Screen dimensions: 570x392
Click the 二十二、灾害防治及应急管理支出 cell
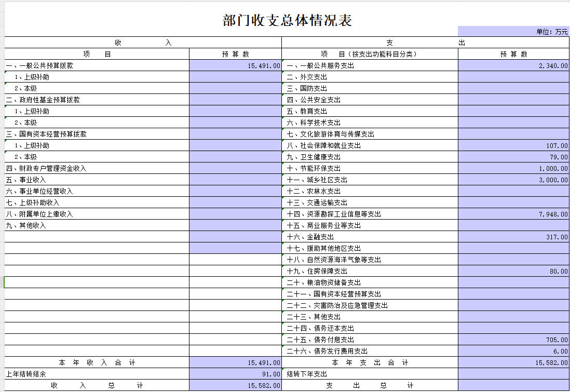[370, 305]
